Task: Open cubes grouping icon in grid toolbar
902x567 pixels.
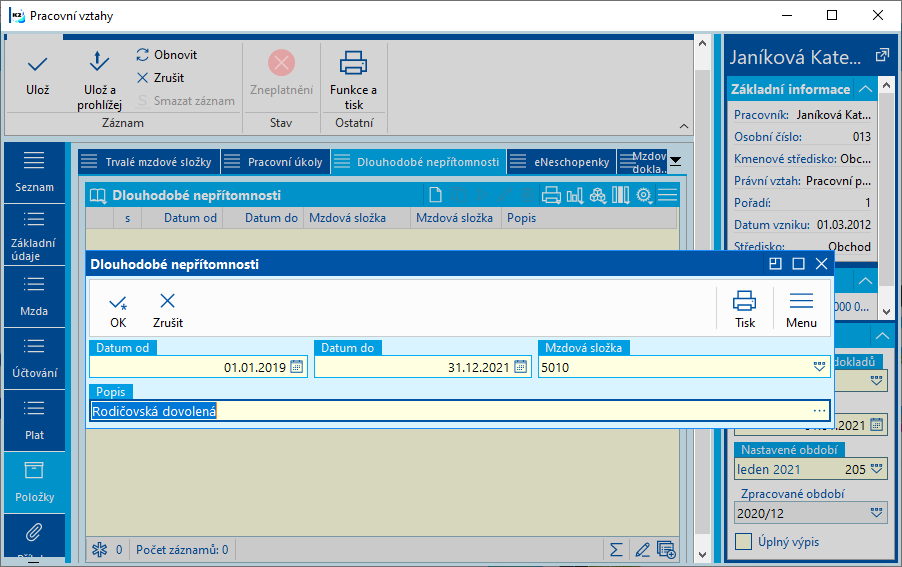Action: point(598,196)
